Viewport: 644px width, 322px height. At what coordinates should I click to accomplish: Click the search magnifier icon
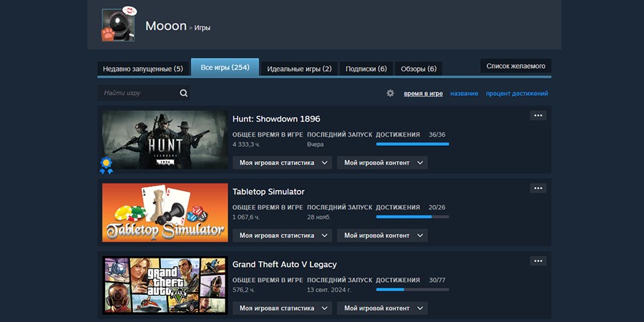click(184, 93)
